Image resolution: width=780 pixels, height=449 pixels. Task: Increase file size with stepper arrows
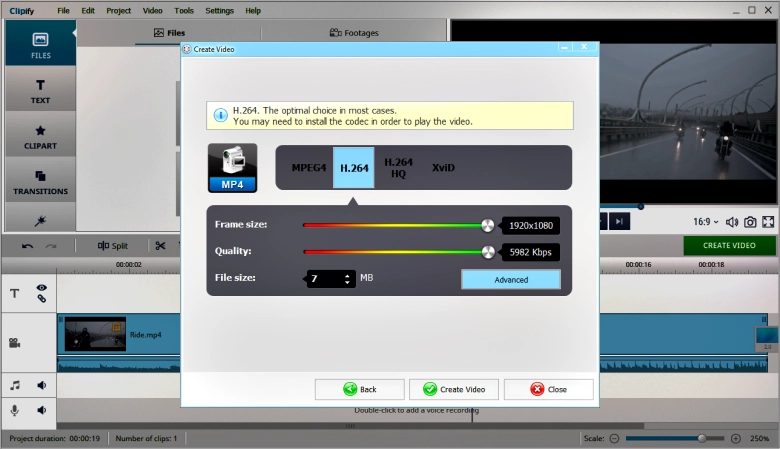click(x=347, y=275)
